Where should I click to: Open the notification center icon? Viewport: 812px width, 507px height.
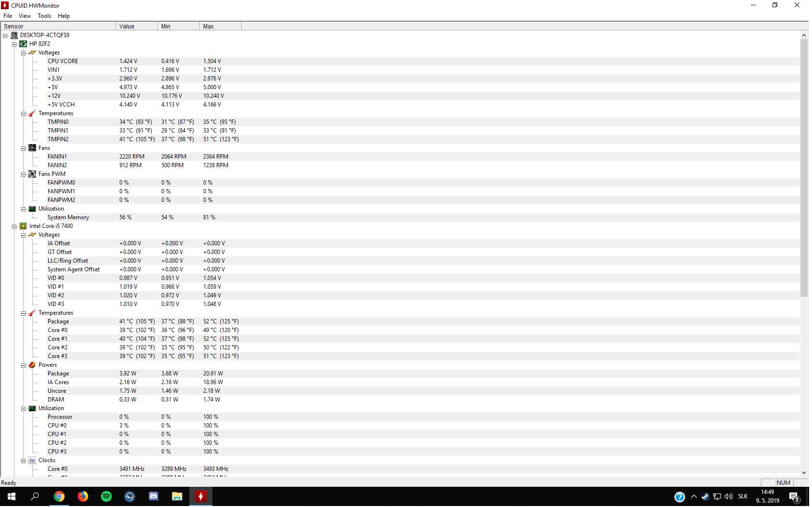(x=794, y=497)
